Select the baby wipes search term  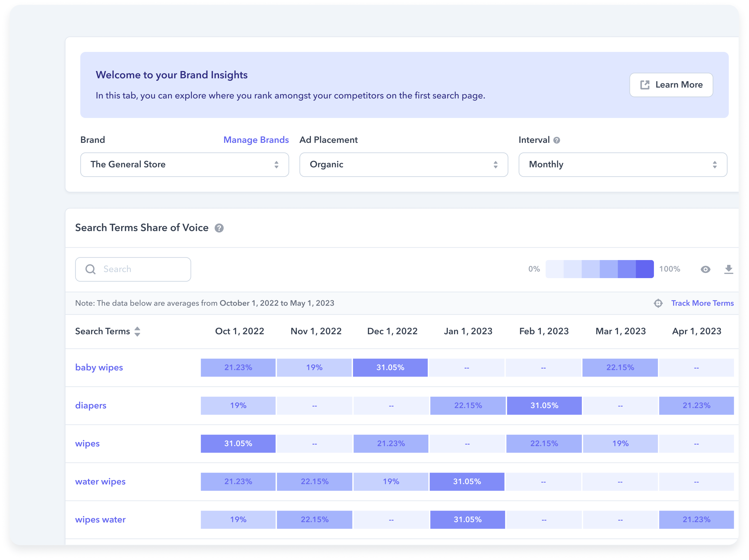pos(99,367)
